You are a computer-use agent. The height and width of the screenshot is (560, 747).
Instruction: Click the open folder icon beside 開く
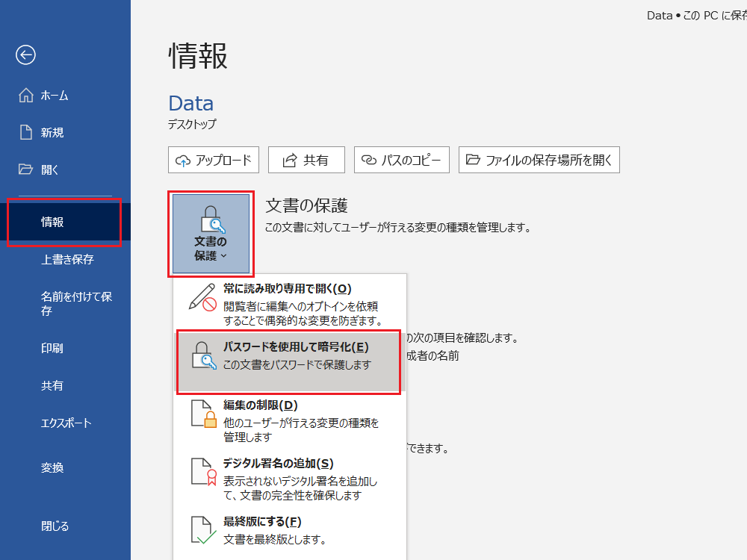25,169
